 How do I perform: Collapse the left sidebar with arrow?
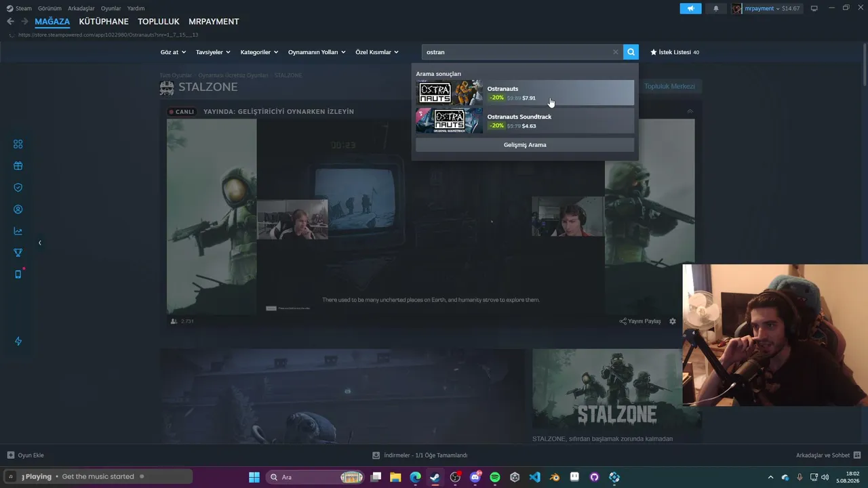39,243
